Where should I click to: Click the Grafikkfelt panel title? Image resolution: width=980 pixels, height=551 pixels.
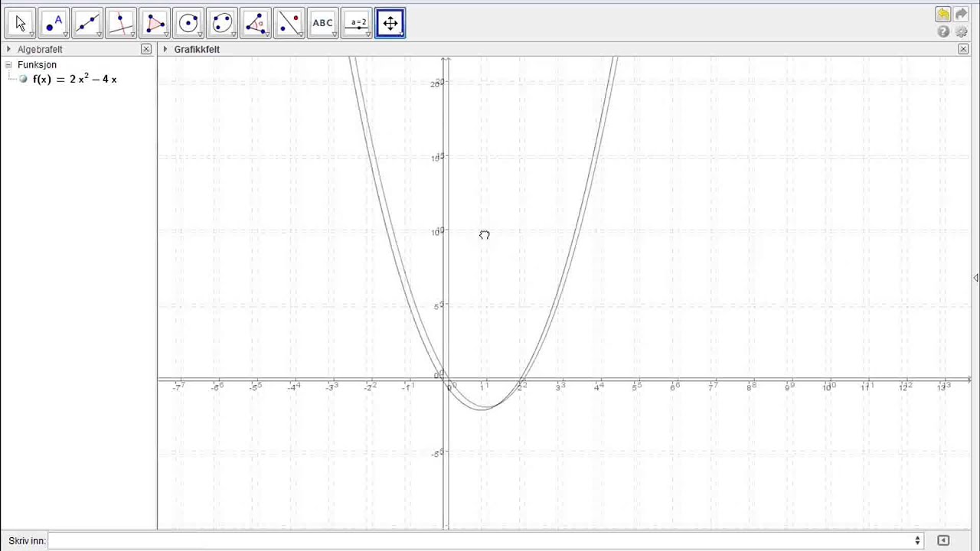click(x=197, y=49)
